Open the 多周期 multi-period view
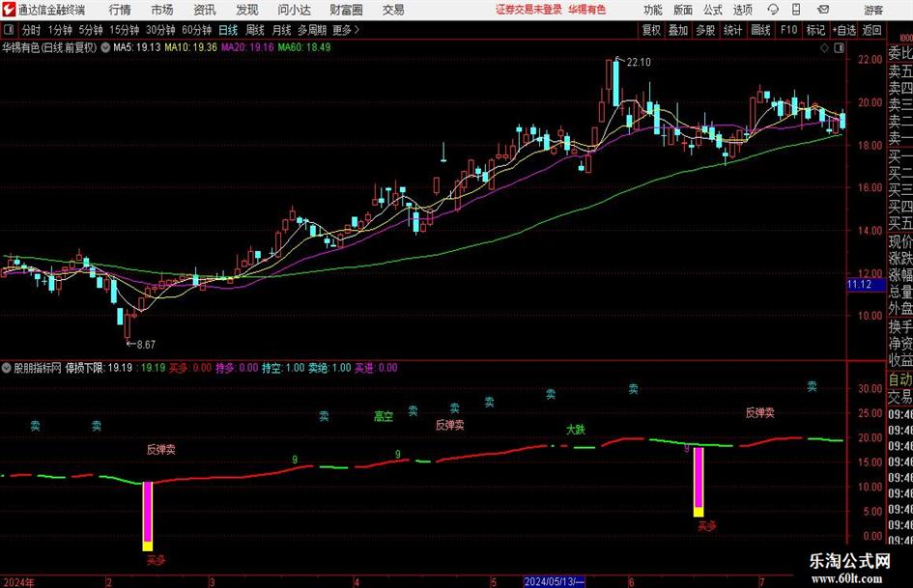Screen dimensions: 913x588 (312, 30)
